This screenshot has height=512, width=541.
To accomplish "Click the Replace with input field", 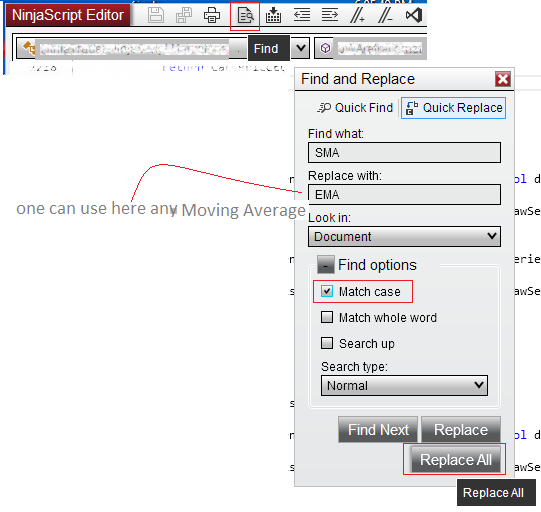I will tap(404, 195).
